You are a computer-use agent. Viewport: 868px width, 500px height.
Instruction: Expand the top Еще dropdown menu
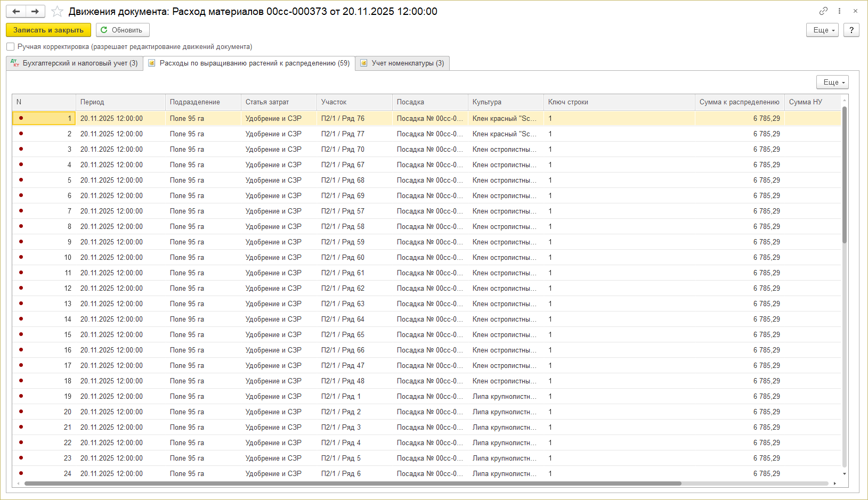823,30
